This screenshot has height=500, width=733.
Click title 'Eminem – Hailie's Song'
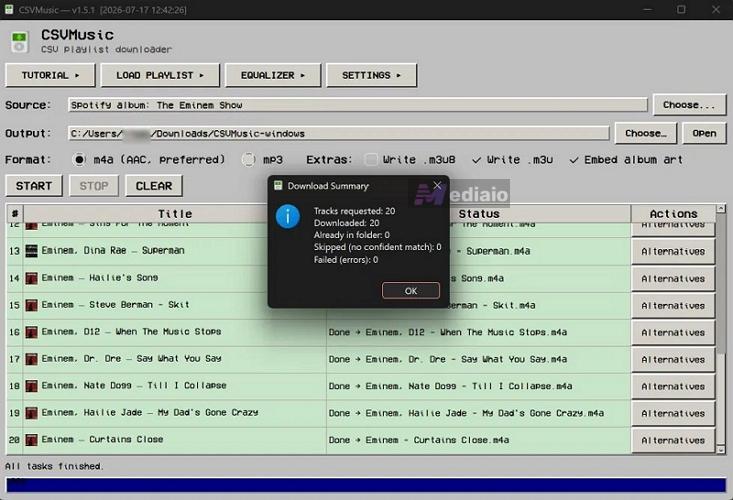(100, 278)
